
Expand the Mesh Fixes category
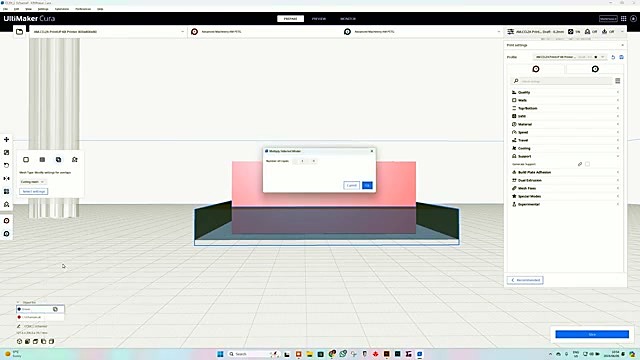pos(565,188)
